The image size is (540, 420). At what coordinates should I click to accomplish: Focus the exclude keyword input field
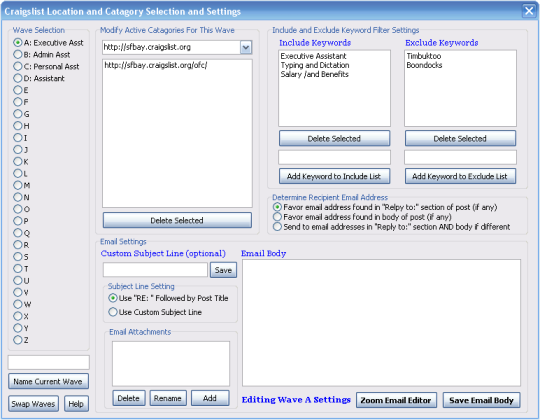click(460, 157)
